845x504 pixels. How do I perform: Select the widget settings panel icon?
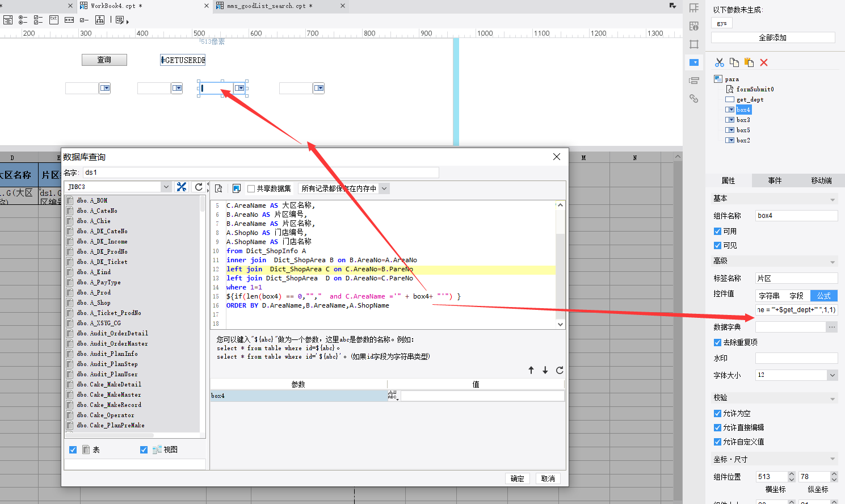694,62
